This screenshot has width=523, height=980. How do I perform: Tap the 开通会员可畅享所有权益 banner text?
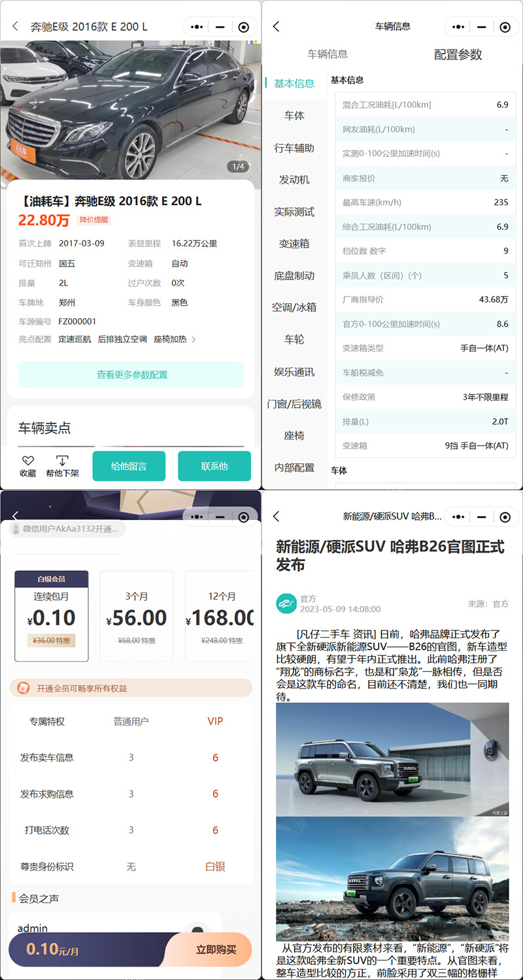[82, 688]
